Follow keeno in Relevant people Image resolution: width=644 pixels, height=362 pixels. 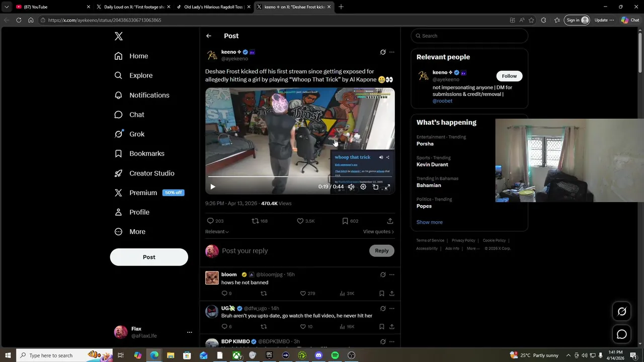[x=509, y=76]
